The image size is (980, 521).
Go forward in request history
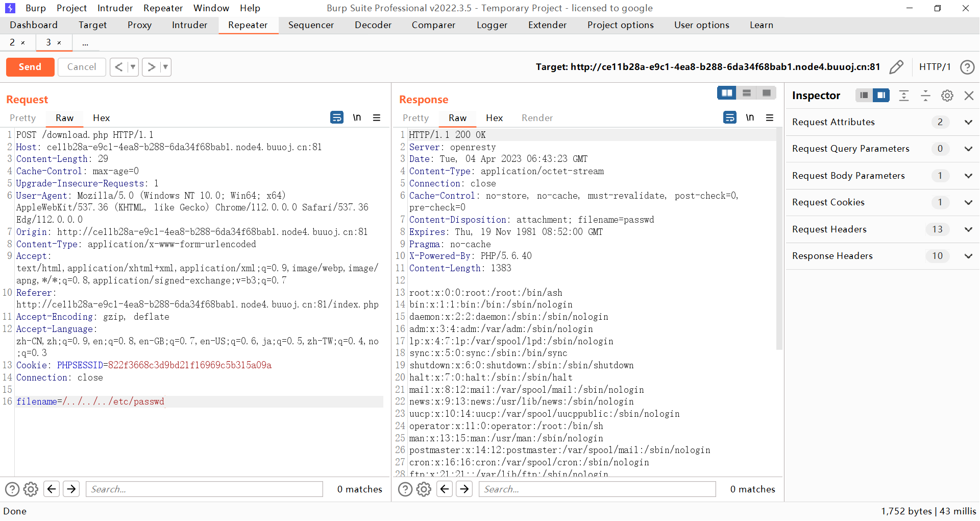[x=151, y=67]
